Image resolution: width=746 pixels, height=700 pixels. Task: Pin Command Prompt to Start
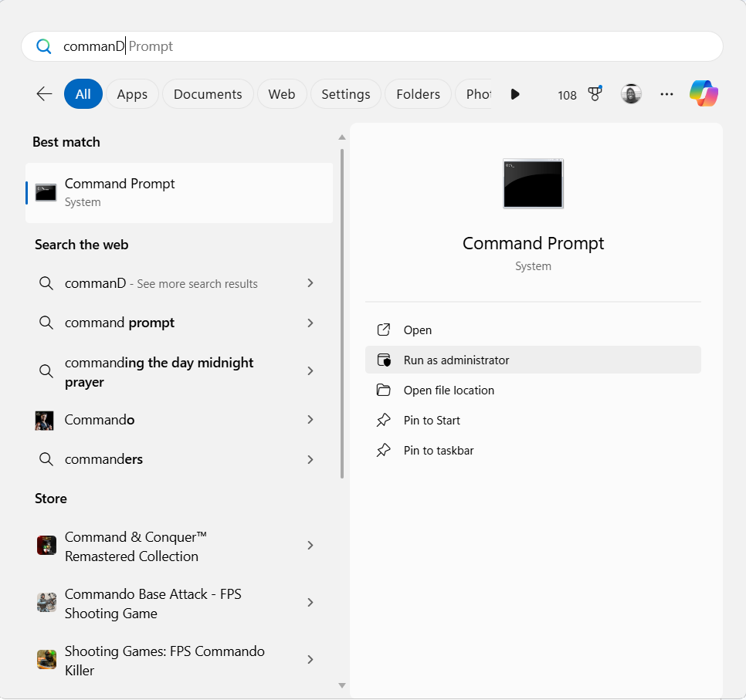pyautogui.click(x=432, y=420)
